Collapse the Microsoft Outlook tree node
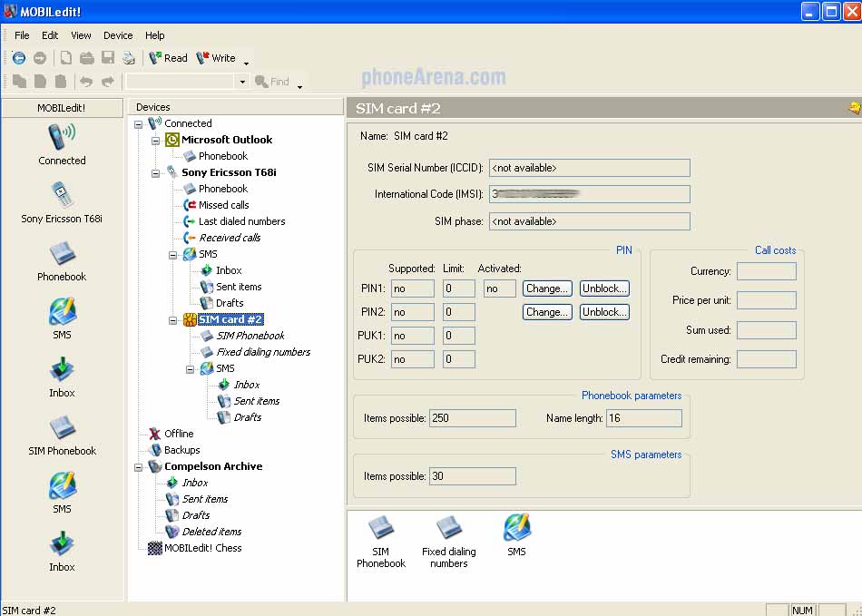Viewport: 862px width, 616px height. tap(155, 142)
